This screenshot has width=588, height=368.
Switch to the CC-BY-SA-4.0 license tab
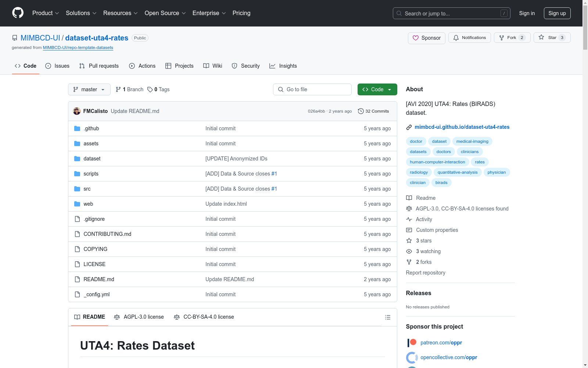tap(204, 317)
